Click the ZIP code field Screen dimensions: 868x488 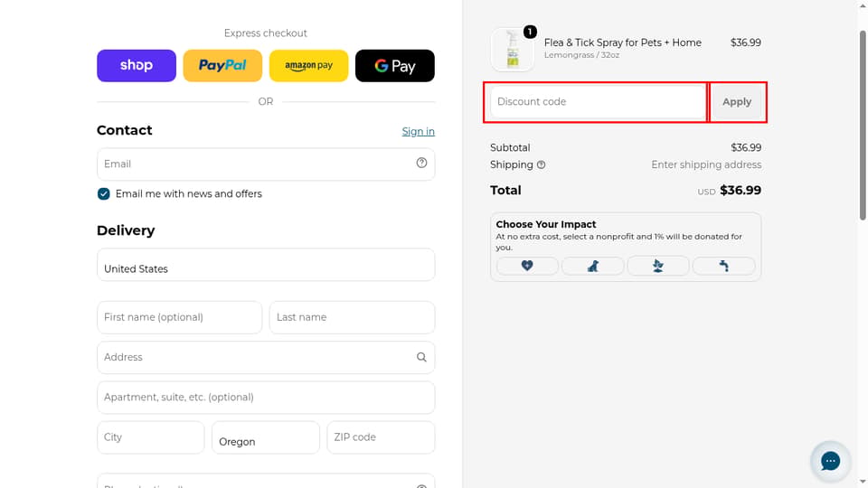point(381,437)
